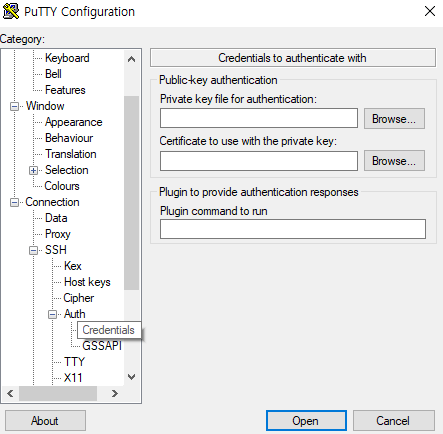Open the Appearance settings

[73, 122]
